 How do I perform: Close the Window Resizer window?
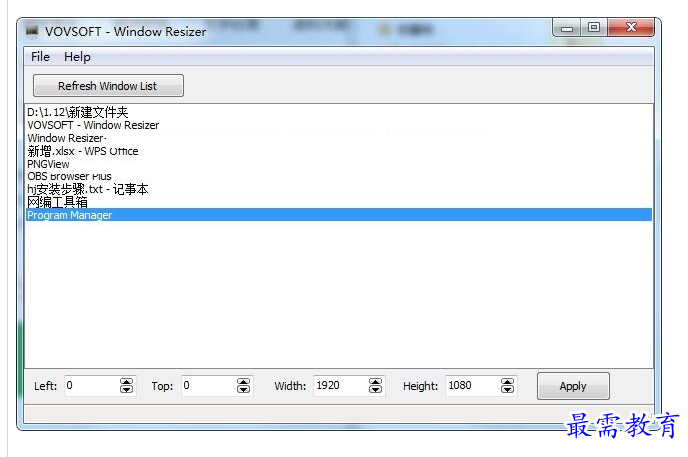[x=631, y=28]
